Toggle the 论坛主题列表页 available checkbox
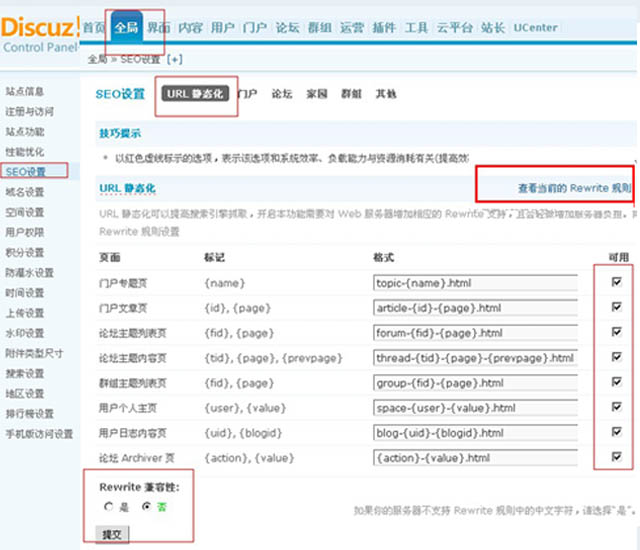The image size is (640, 550). [x=616, y=332]
